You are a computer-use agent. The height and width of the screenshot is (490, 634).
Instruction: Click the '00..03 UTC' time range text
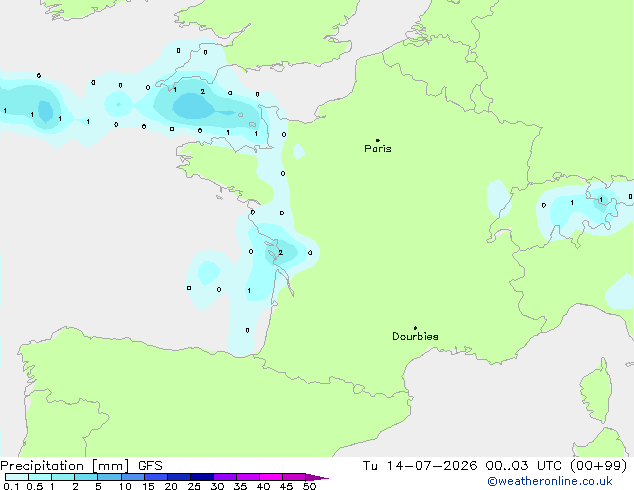tap(524, 466)
